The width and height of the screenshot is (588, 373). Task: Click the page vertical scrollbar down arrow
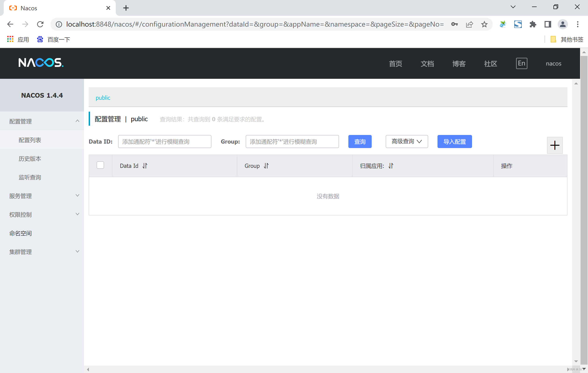coord(584,369)
